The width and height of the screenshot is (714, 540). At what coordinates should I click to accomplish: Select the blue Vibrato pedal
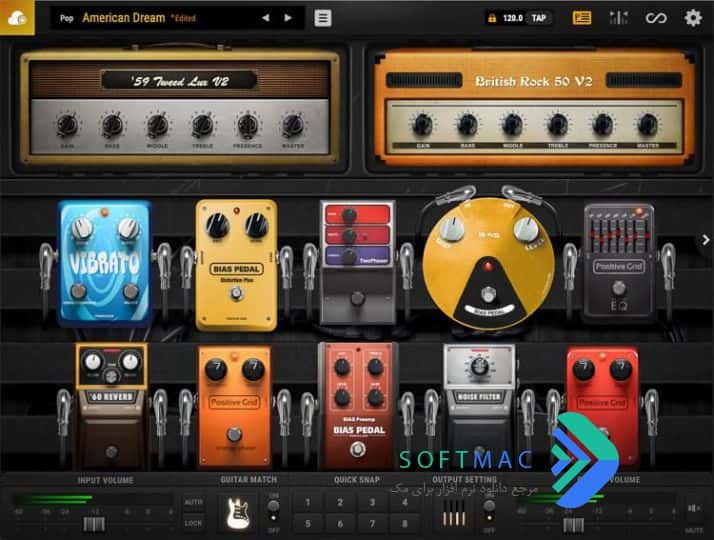[105, 263]
